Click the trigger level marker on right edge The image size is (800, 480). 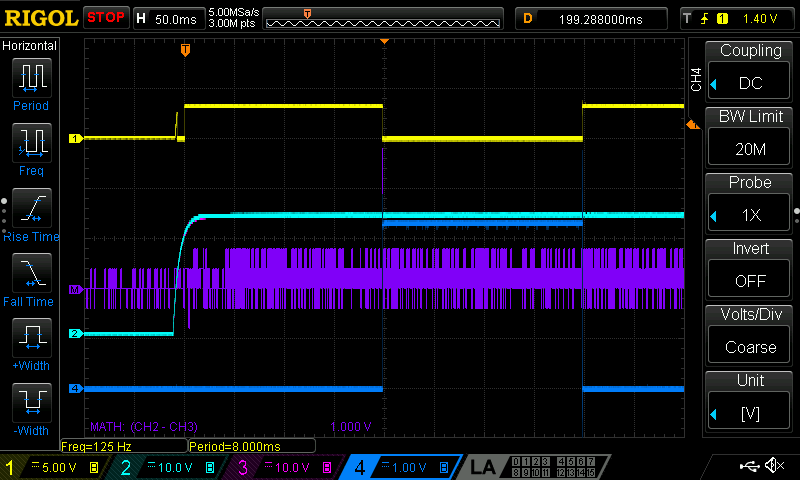coord(693,124)
